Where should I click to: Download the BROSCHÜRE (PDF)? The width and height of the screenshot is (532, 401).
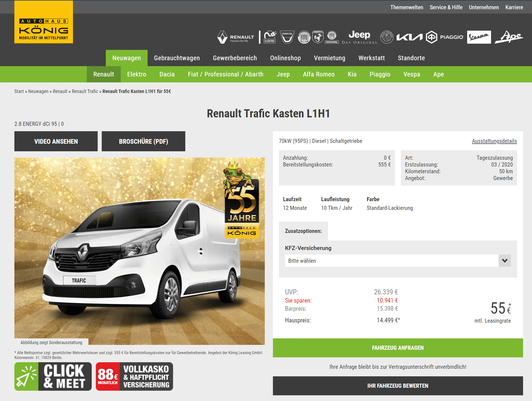point(144,141)
